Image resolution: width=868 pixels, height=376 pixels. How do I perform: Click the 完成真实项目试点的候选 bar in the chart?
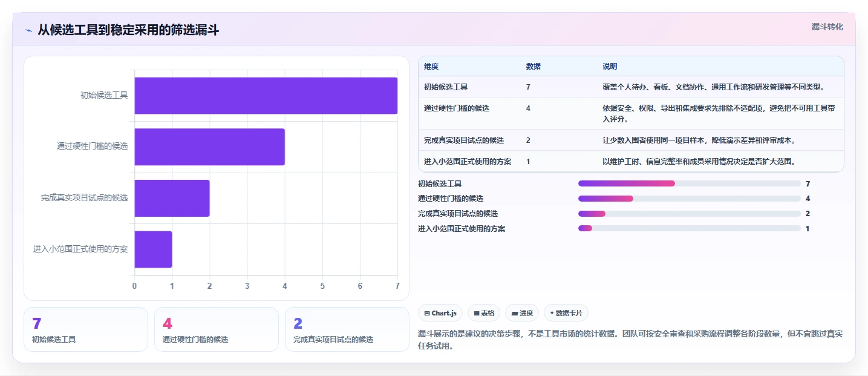tap(172, 198)
